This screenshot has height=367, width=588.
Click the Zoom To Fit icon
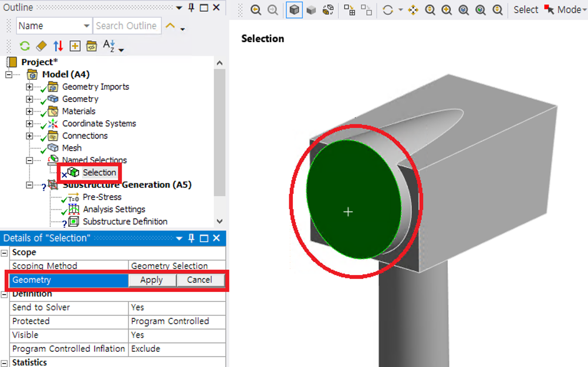[x=464, y=10]
